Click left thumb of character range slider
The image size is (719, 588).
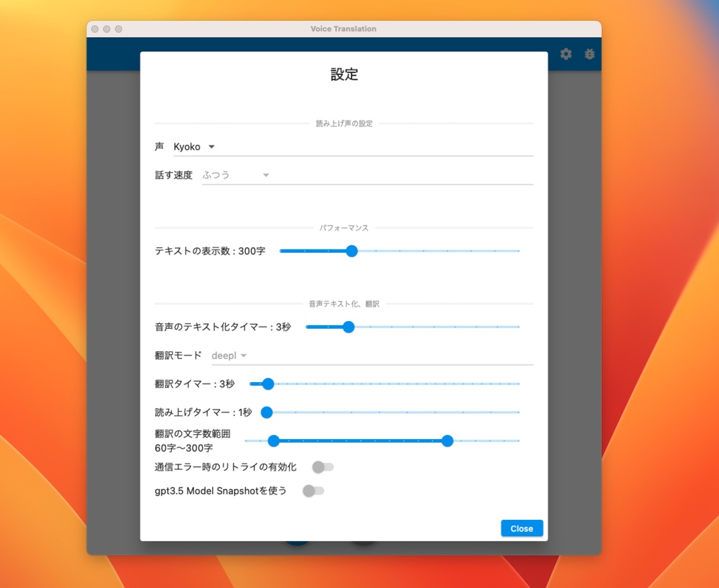(273, 441)
